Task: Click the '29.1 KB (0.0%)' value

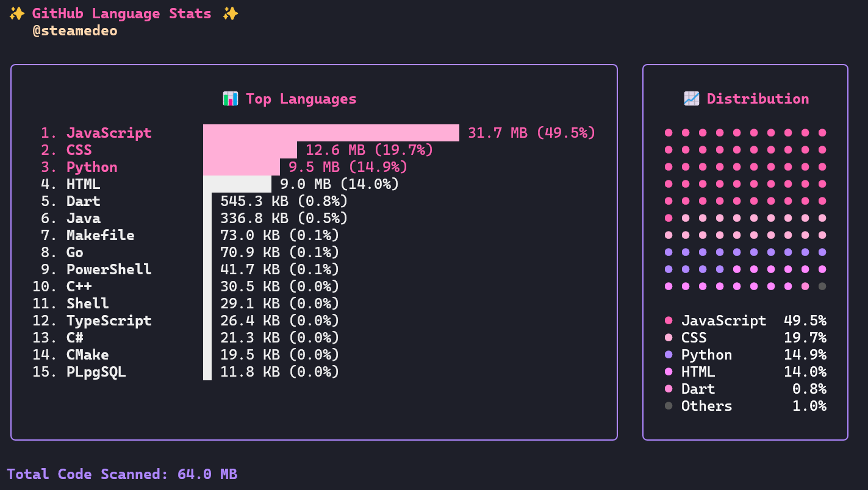Action: [280, 304]
